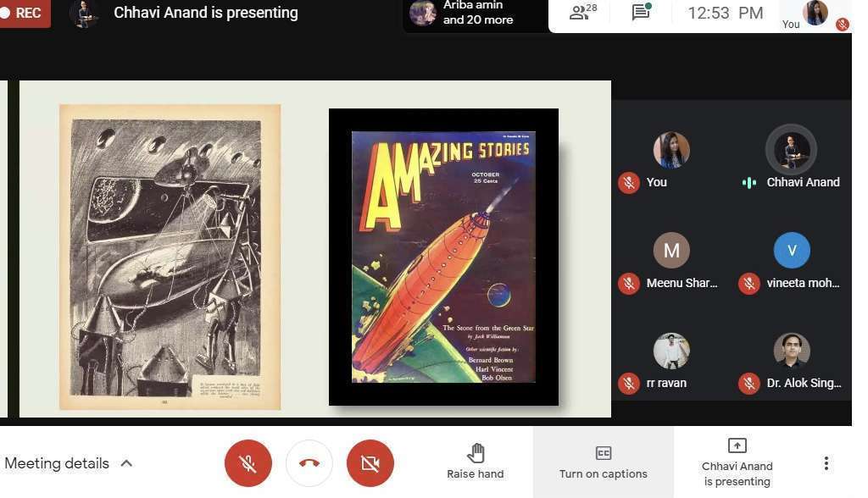Click the speaking indicator beside Chhavi Anand

pyautogui.click(x=749, y=183)
